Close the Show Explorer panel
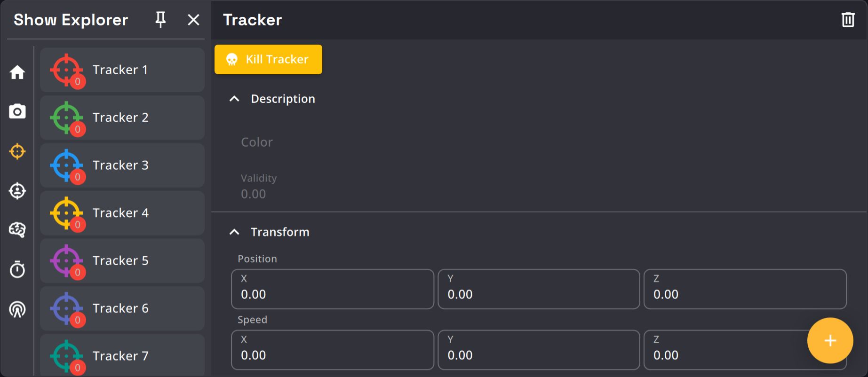Viewport: 868px width, 377px height. [x=193, y=20]
